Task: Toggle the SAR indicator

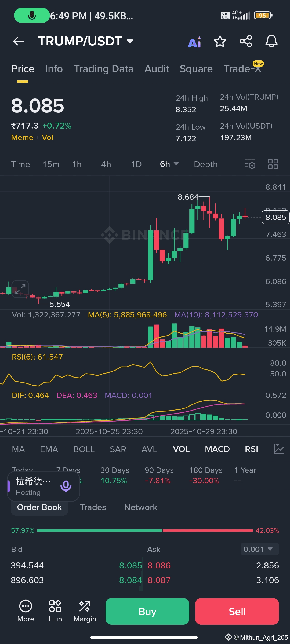Action: tap(118, 449)
